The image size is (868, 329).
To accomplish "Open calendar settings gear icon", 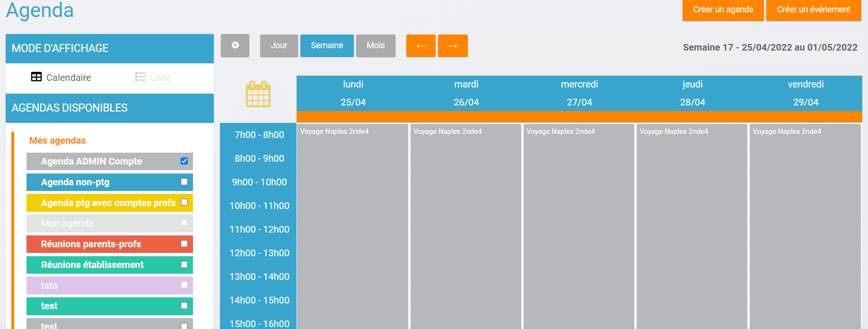I will pyautogui.click(x=235, y=45).
